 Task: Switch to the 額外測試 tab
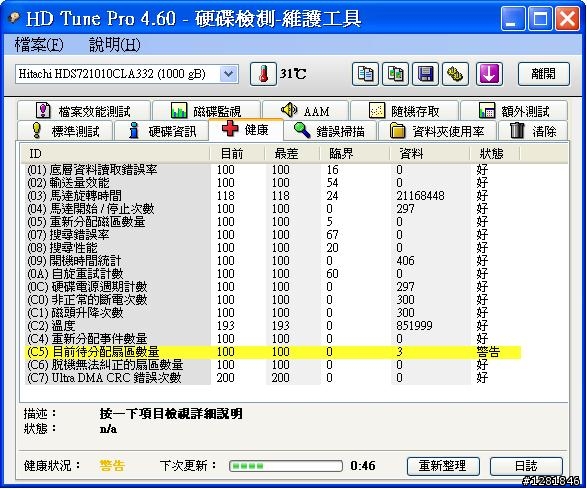514,111
